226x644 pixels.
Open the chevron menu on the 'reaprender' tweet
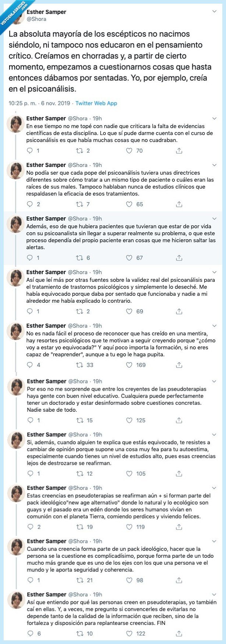click(214, 325)
